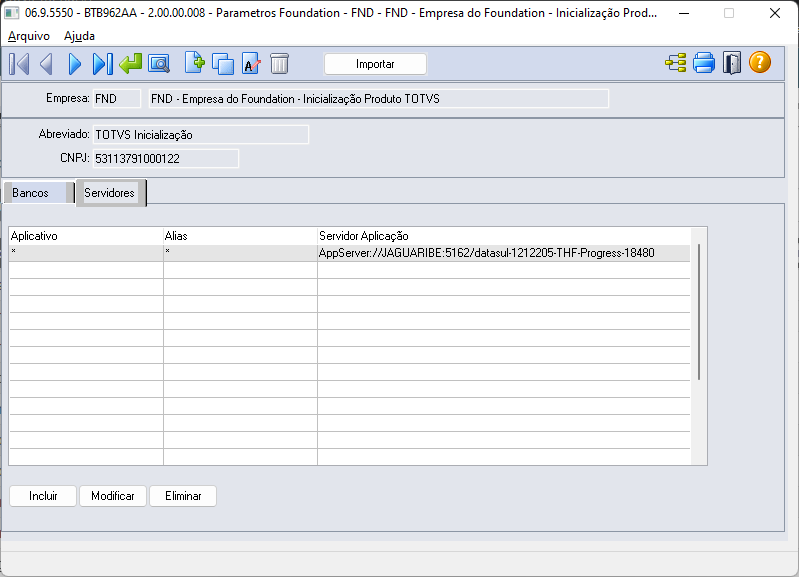Click the Incluir button
Image resolution: width=799 pixels, height=577 pixels.
tap(43, 496)
